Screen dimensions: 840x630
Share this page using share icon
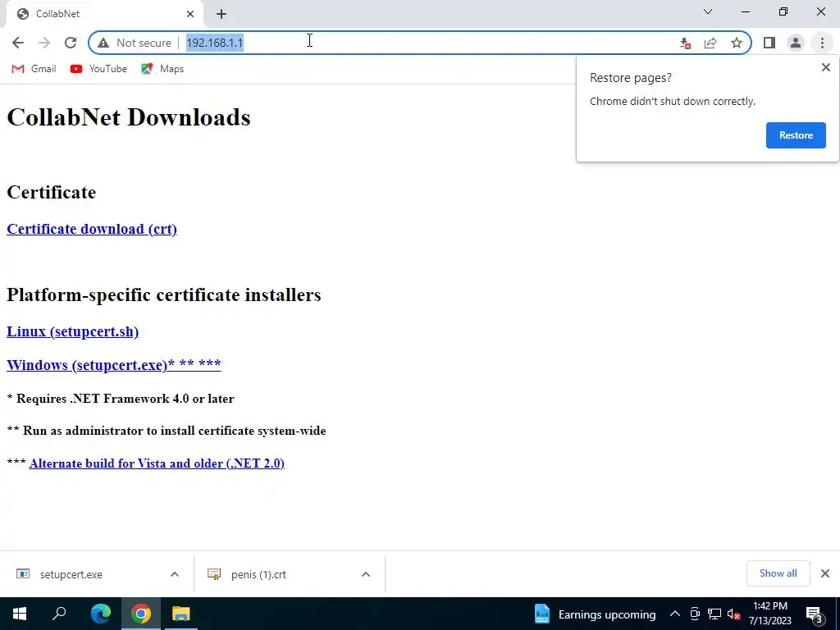(x=710, y=43)
